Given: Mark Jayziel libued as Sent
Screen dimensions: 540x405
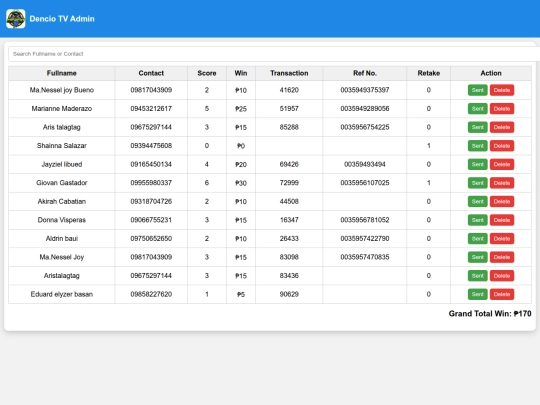Looking at the screenshot, I should (477, 164).
